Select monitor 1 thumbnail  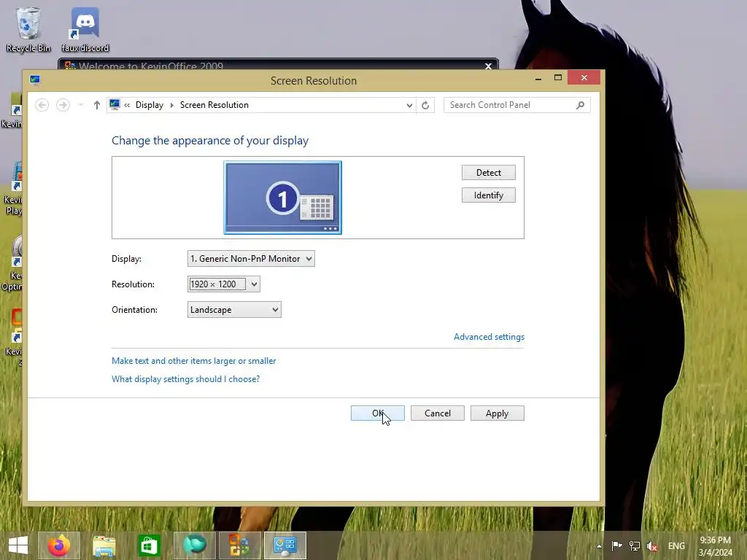click(x=282, y=198)
